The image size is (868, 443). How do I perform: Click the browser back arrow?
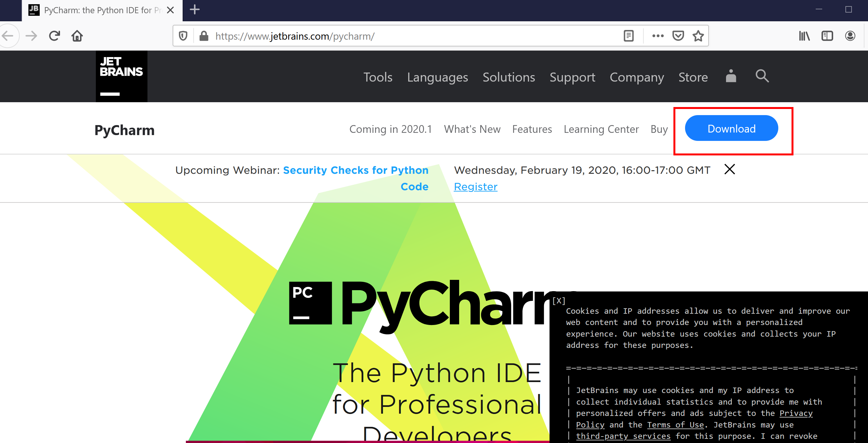click(x=7, y=36)
